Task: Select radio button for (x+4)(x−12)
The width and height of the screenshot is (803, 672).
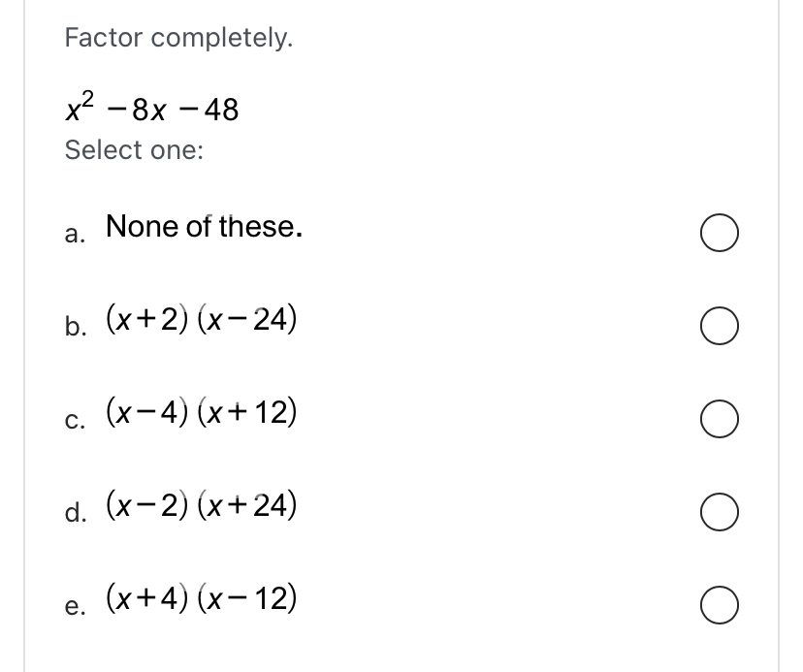Action: (720, 607)
